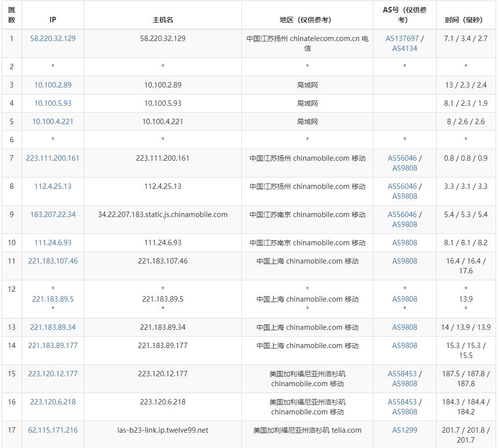Click AS9808 link in hop 11 row

tap(405, 261)
